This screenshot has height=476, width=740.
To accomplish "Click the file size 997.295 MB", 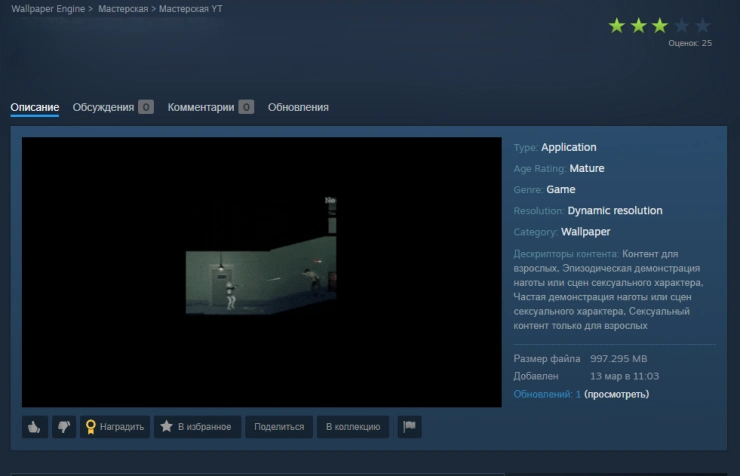I will [619, 359].
